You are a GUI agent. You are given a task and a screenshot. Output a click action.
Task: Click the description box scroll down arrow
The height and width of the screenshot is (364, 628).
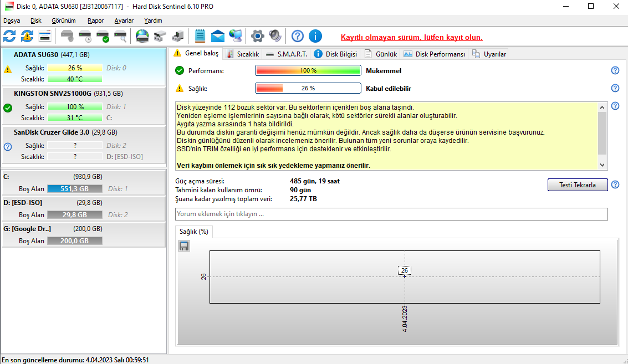click(602, 165)
